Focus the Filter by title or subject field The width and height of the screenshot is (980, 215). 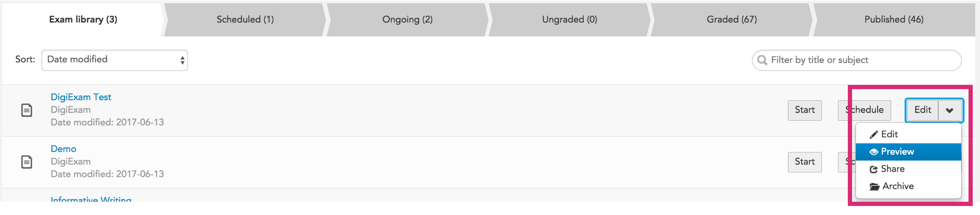coord(857,60)
